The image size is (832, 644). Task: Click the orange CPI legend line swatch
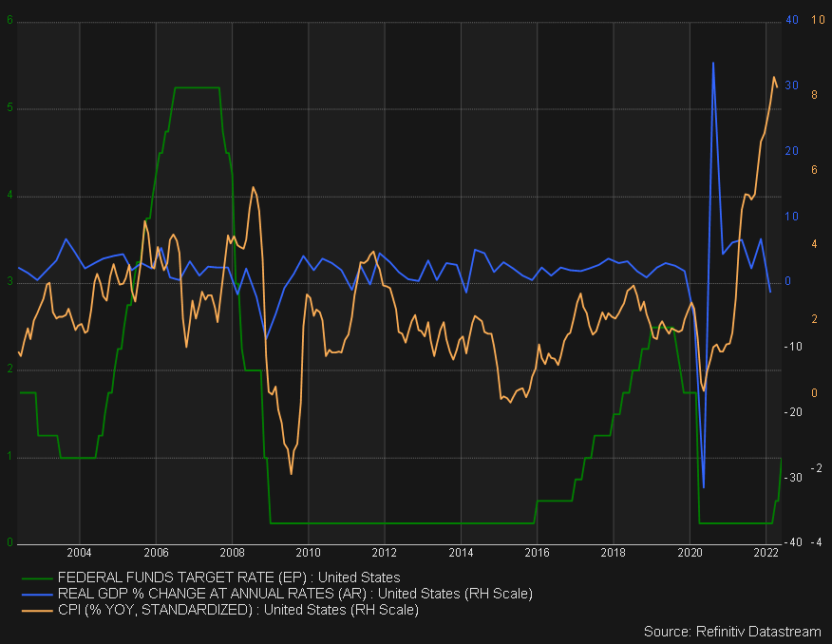37,610
